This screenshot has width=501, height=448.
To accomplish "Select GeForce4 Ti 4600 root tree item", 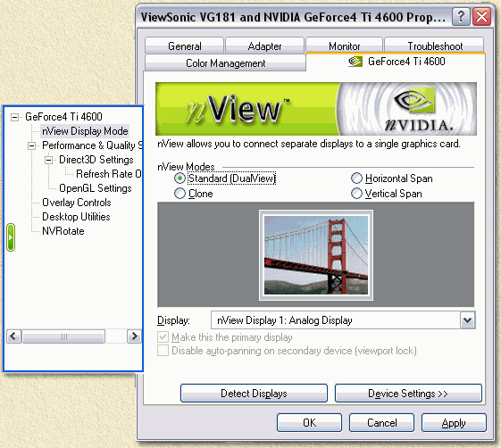I will pyautogui.click(x=63, y=117).
